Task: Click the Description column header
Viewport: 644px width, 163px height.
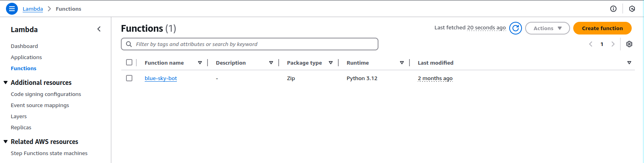Action: click(x=231, y=63)
